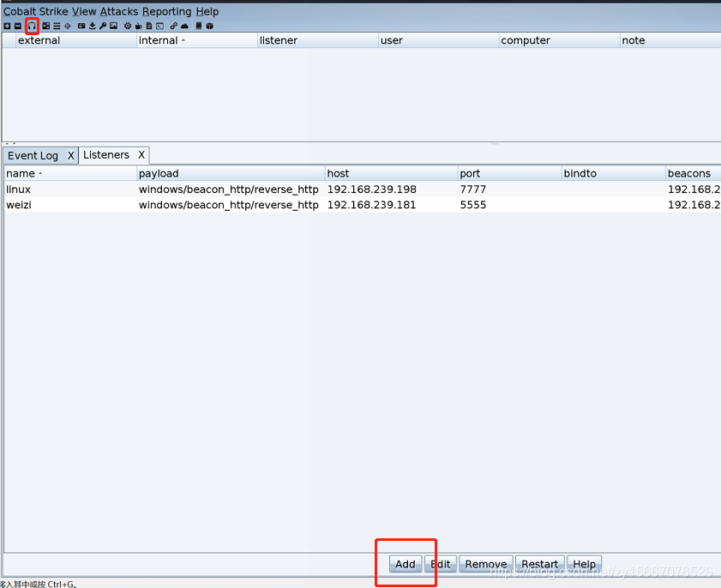Open keystrokes key icon
Screen dimensions: 721x588
(103, 26)
